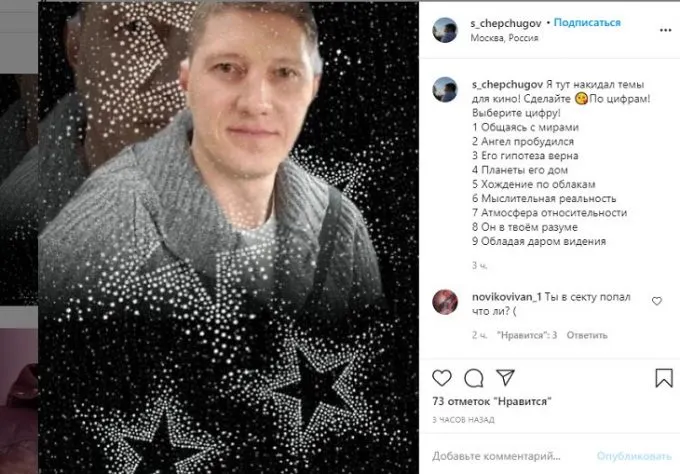680x474 pixels.
Task: View who liked via 73 отметок "Нравится"
Action: pyautogui.click(x=492, y=402)
